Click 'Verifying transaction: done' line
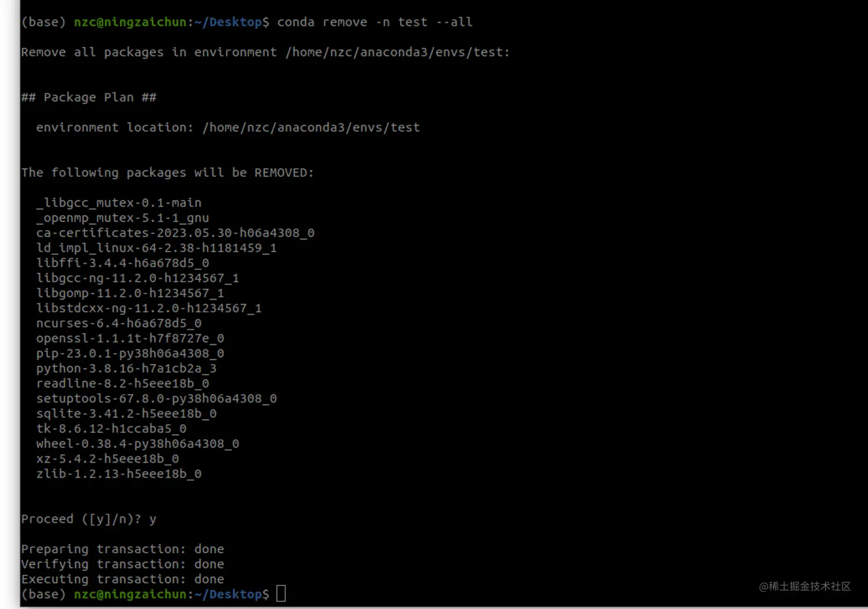Screen dimensions: 868x609 (123, 564)
